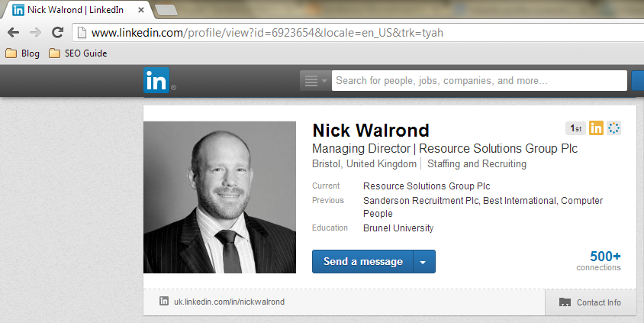Click the LinkedIn logo in header
Screen dimensions: 644x323
(156, 80)
